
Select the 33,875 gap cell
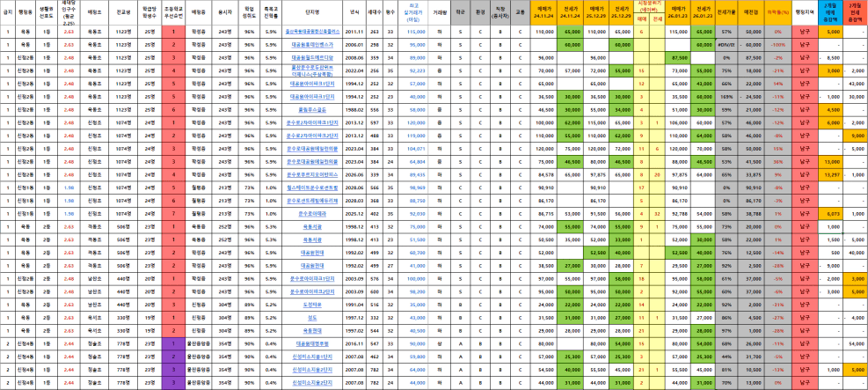pos(749,174)
